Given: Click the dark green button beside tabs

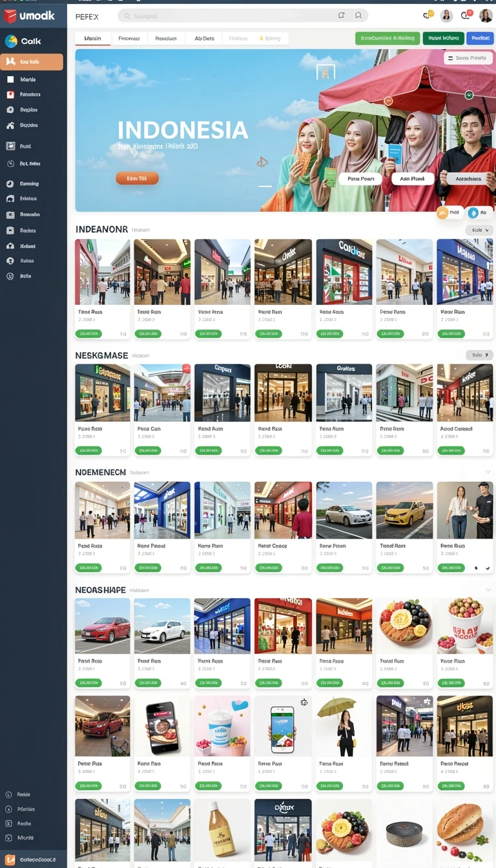Looking at the screenshot, I should pos(444,38).
